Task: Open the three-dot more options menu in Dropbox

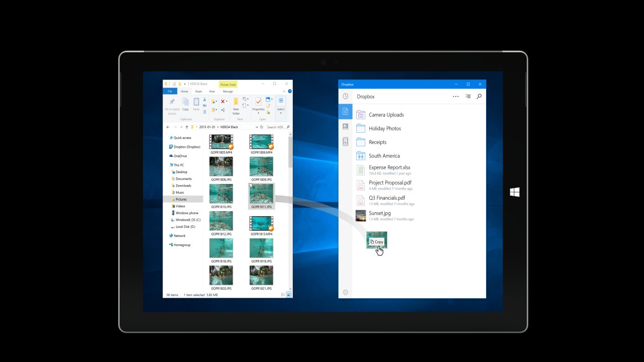Action: point(456,97)
